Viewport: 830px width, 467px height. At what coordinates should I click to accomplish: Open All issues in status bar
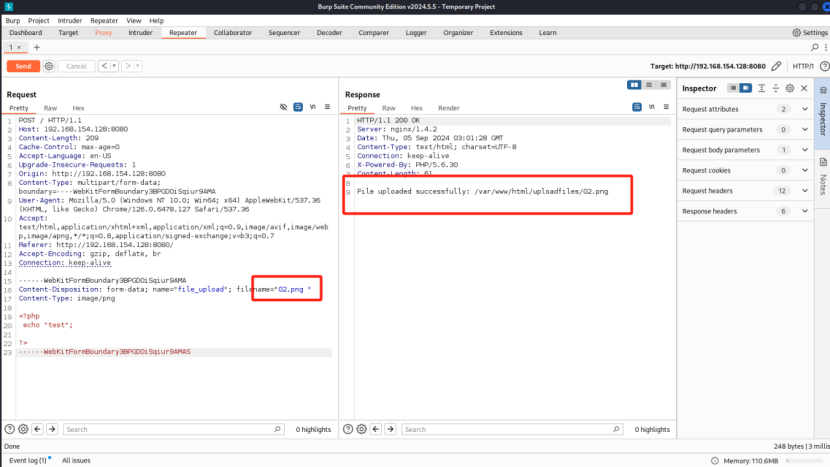(x=76, y=461)
